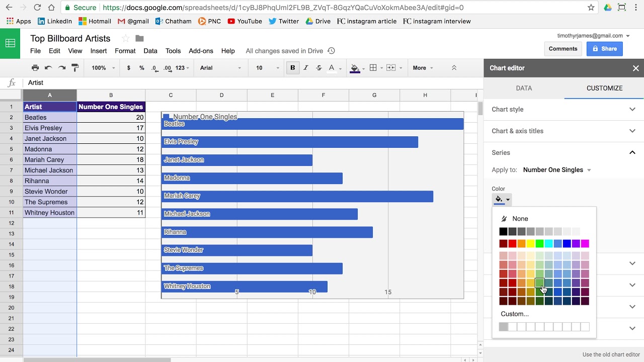This screenshot has height=362, width=644.
Task: Collapse the menus with double chevron
Action: [454, 68]
